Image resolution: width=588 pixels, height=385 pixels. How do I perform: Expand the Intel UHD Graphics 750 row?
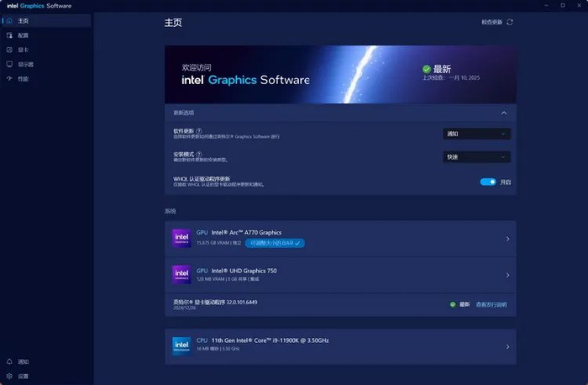pyautogui.click(x=340, y=275)
